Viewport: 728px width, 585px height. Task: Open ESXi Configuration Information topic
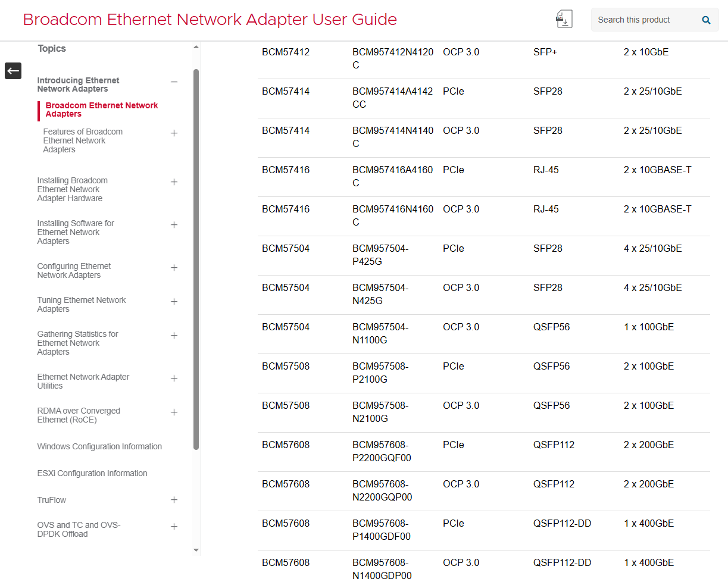coord(92,473)
